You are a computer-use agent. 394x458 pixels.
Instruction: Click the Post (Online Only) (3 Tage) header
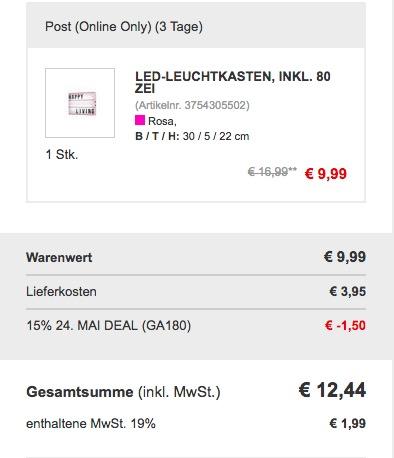(124, 27)
